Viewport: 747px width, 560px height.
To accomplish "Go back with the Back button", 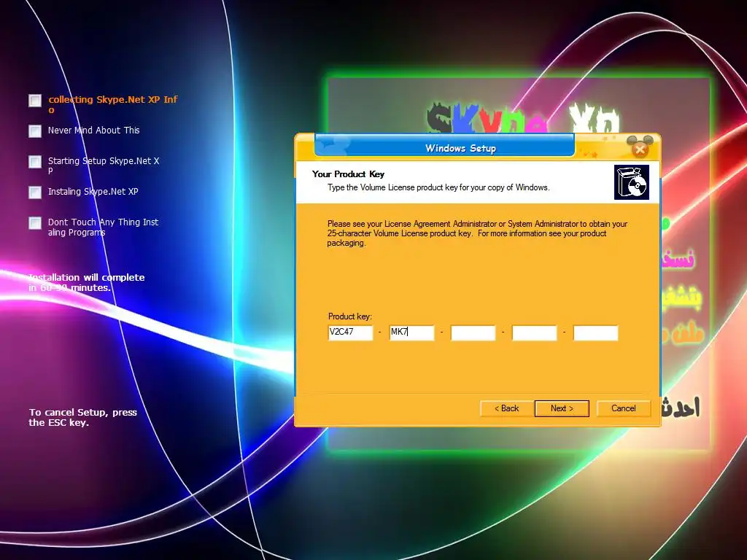I will (506, 408).
